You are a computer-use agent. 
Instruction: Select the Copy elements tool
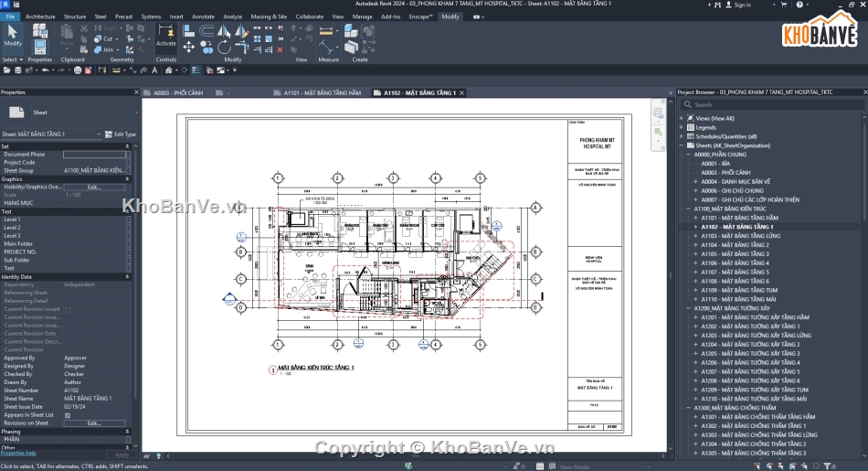tap(206, 48)
